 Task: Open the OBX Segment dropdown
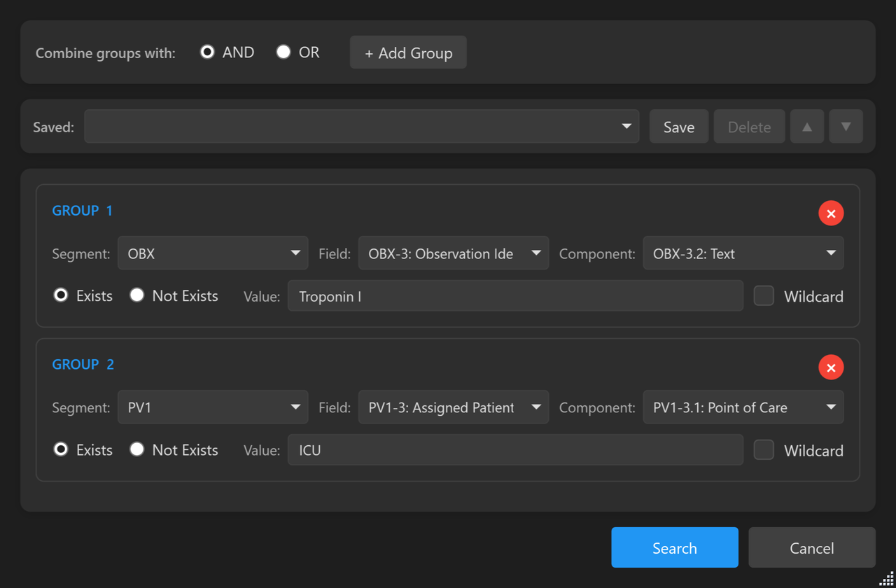[213, 253]
